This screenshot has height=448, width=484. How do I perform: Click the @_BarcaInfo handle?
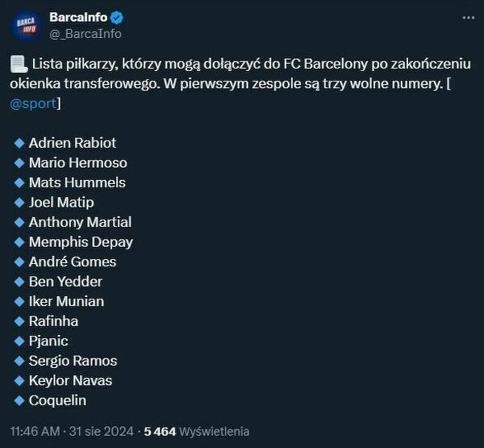86,33
